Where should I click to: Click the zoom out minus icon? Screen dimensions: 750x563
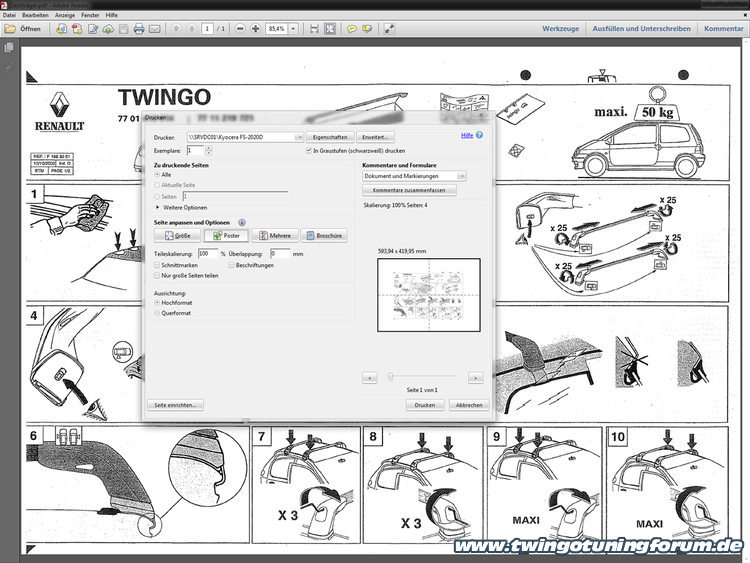click(240, 29)
